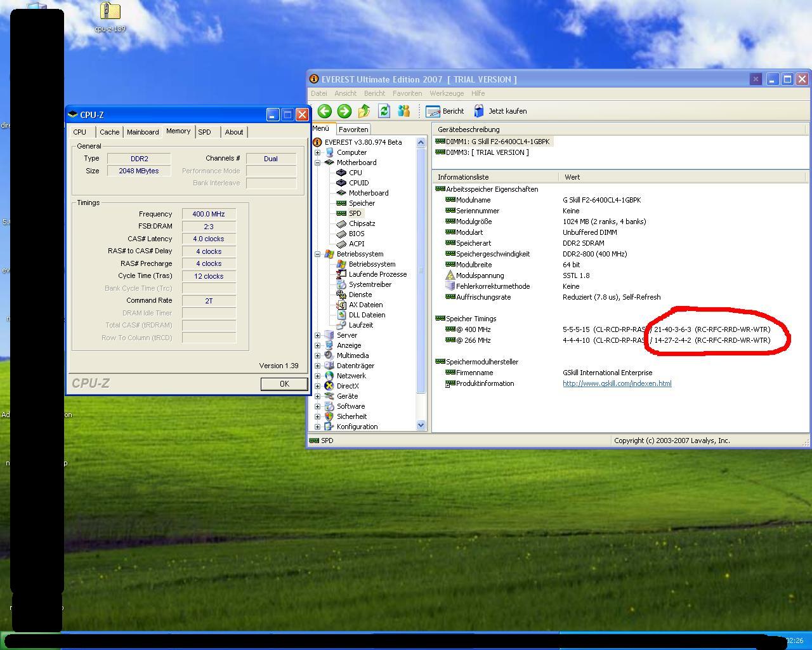Click tree scrollbar down arrow

point(421,425)
